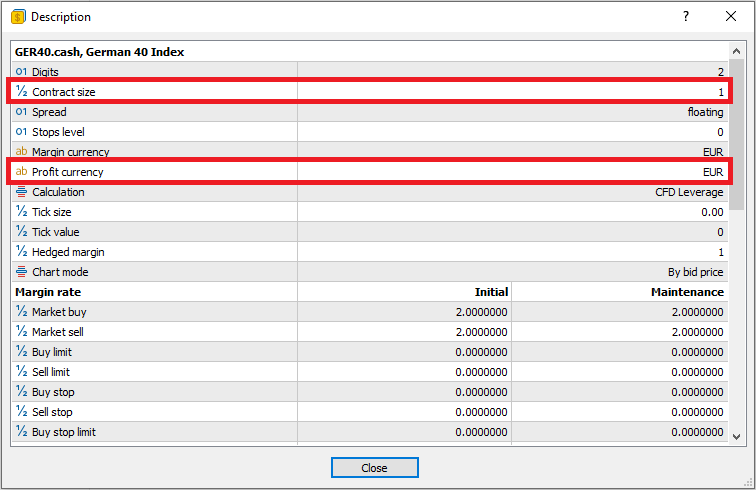Screen dimensions: 756x490
Task: Click the scrollbar down arrow
Action: point(737,436)
